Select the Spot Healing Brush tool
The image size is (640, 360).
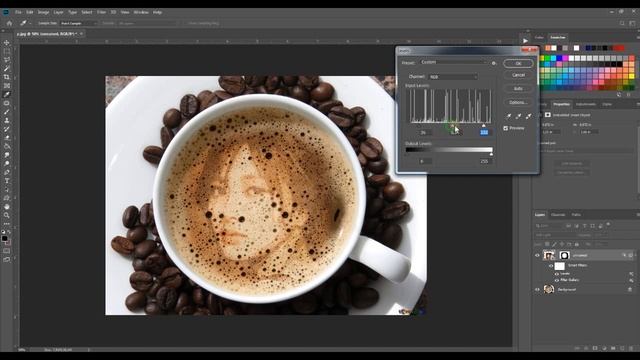(7, 103)
